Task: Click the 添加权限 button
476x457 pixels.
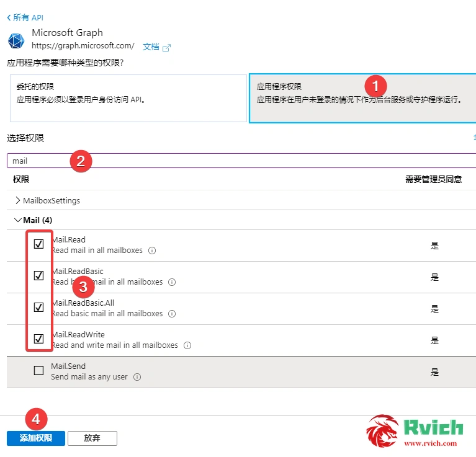Action: [35, 438]
